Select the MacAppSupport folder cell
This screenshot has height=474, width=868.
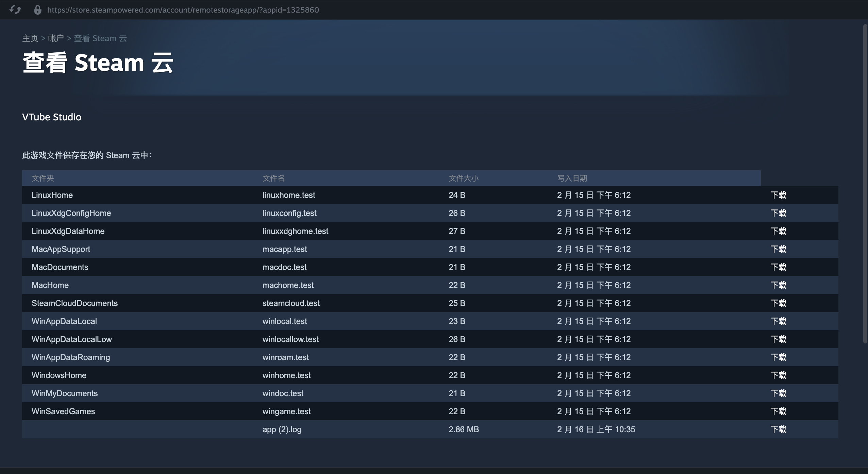[x=61, y=249]
